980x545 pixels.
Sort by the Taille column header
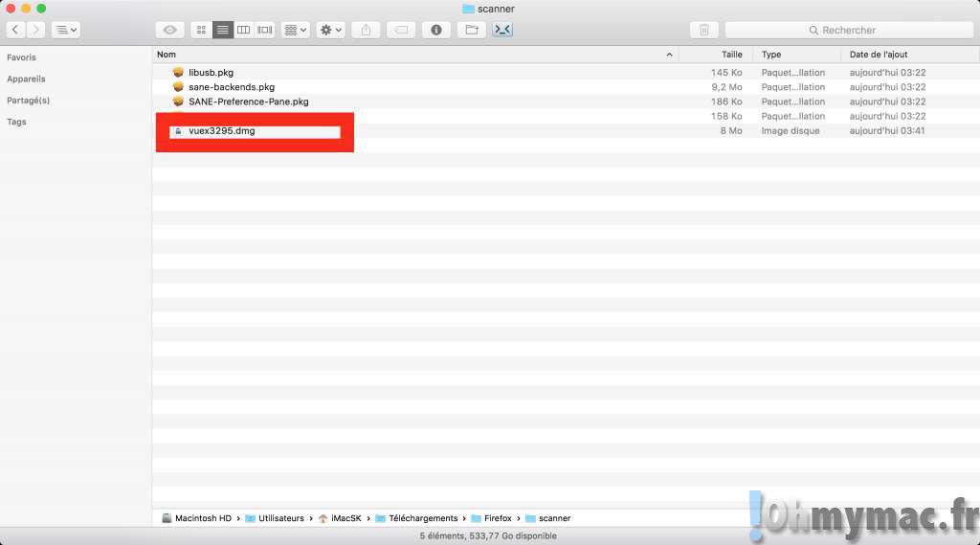[x=716, y=55]
